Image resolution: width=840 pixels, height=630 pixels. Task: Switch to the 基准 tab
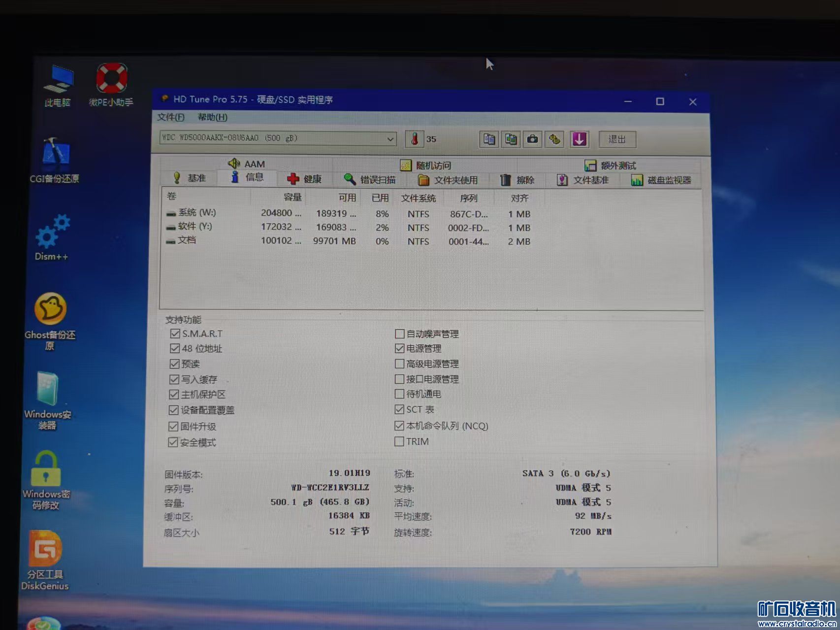point(190,178)
